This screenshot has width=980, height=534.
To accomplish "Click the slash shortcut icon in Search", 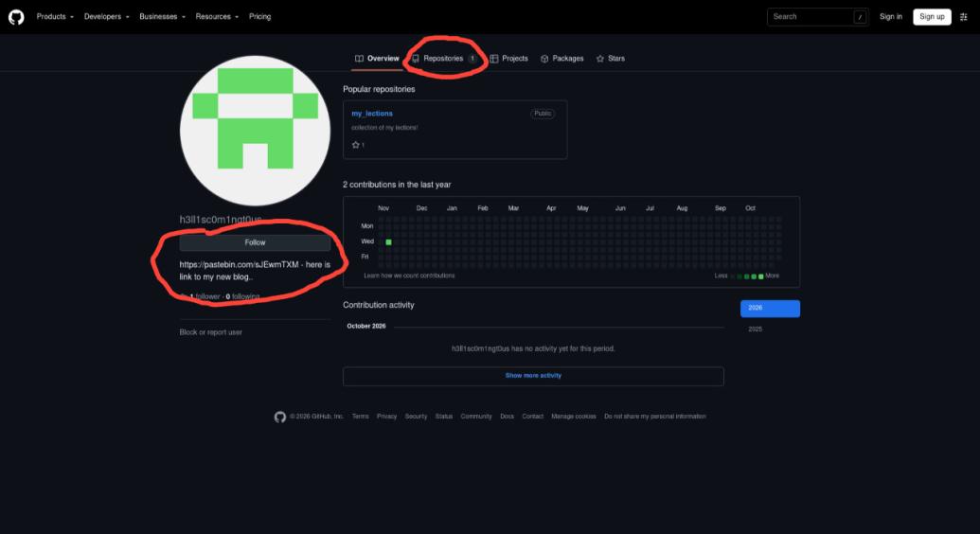I will pos(860,17).
